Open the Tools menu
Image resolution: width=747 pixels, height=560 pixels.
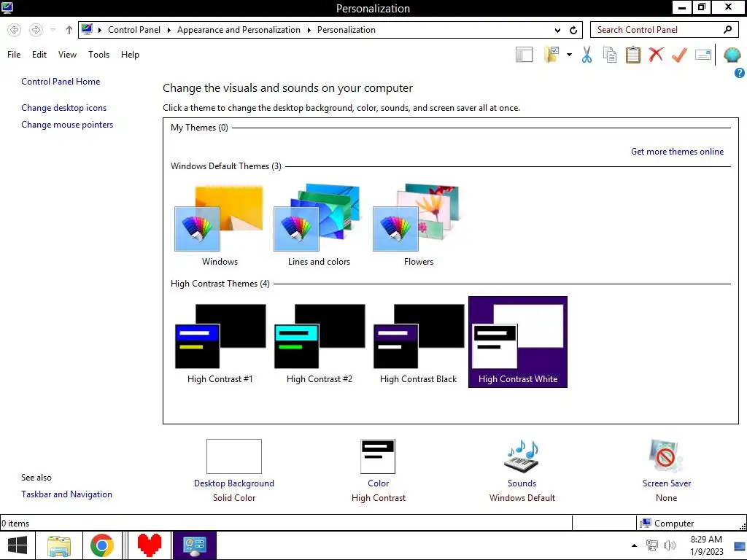tap(98, 54)
